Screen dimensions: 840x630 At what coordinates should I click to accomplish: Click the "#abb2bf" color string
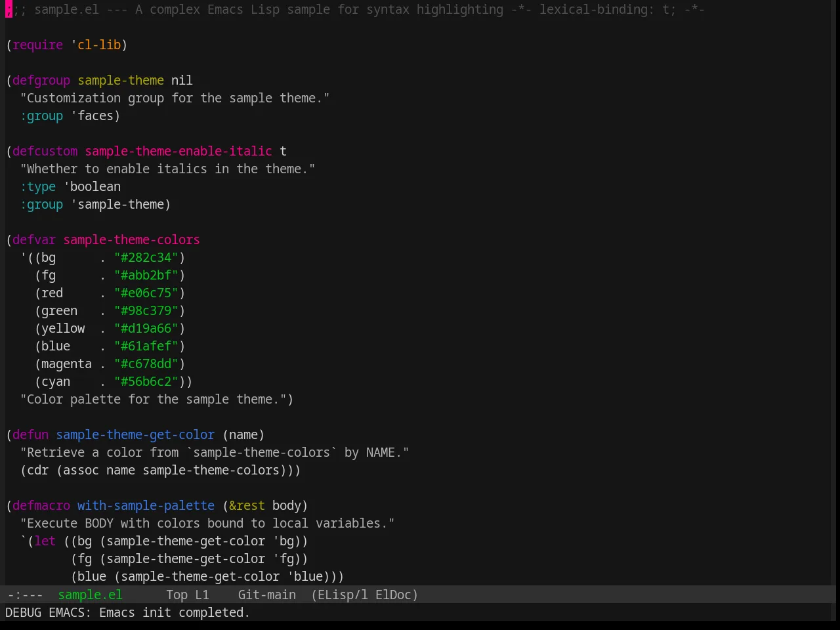pyautogui.click(x=146, y=275)
